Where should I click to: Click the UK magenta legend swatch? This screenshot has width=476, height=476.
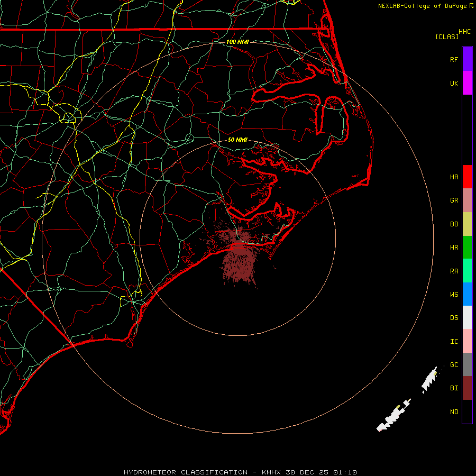click(x=467, y=83)
